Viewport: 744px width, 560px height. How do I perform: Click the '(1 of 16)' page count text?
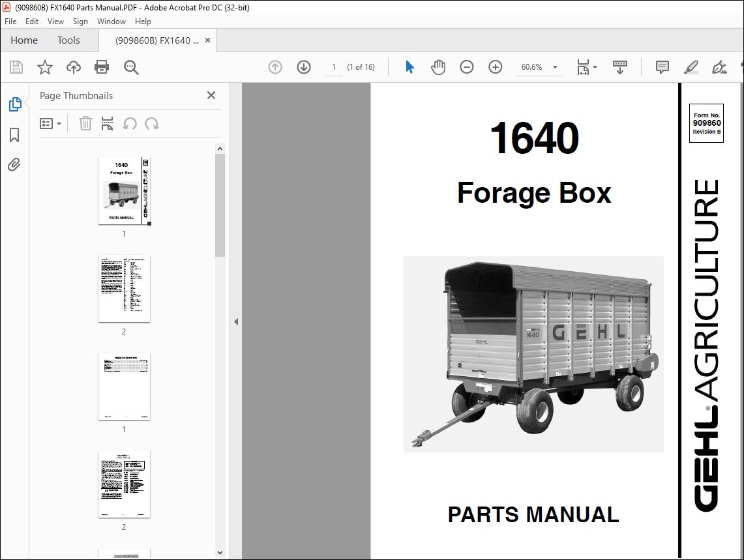[x=361, y=67]
